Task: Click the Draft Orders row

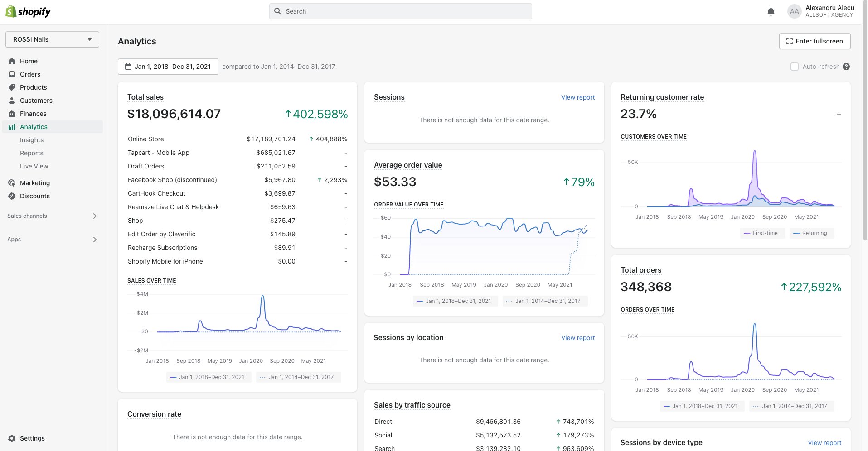Action: point(238,166)
